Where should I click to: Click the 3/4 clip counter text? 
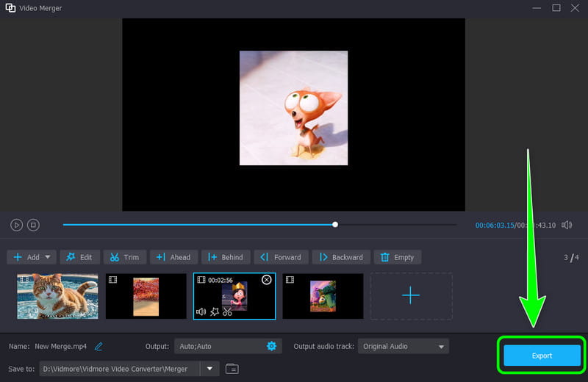572,258
